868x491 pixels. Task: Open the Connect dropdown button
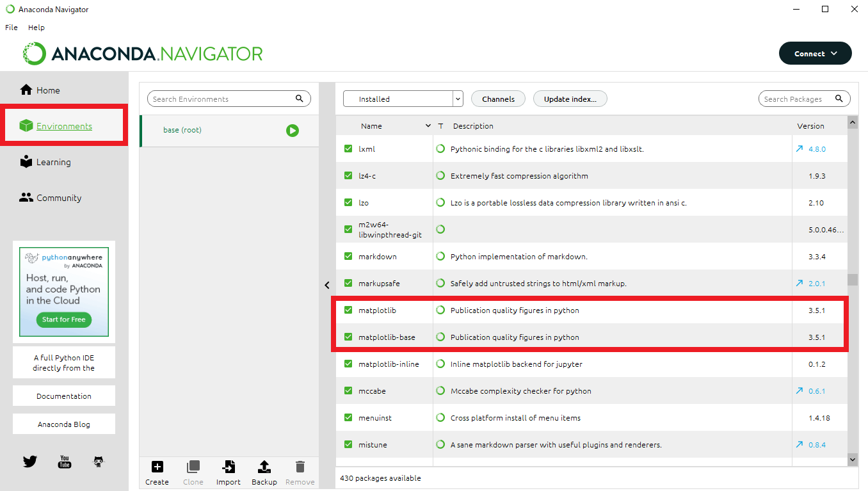815,54
